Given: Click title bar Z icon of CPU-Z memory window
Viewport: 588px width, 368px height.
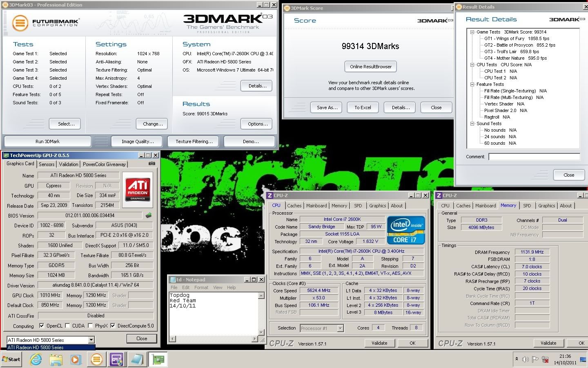Looking at the screenshot, I should coord(439,195).
